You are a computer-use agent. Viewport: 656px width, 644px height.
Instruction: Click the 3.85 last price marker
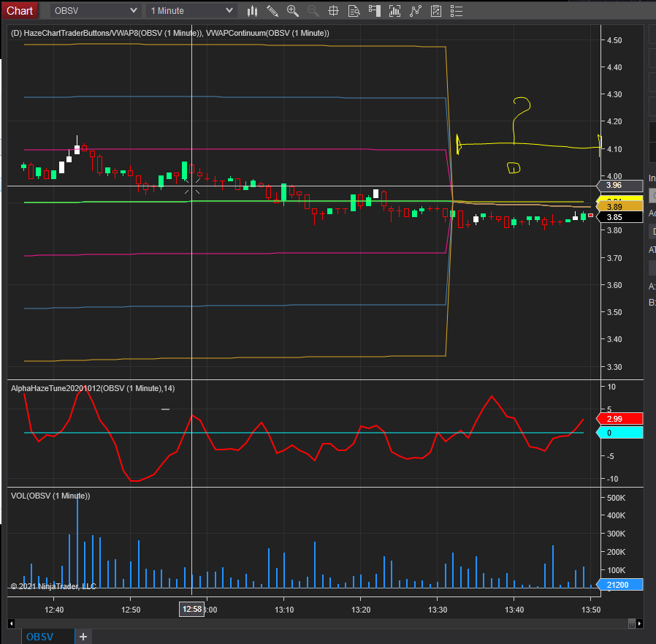(619, 217)
